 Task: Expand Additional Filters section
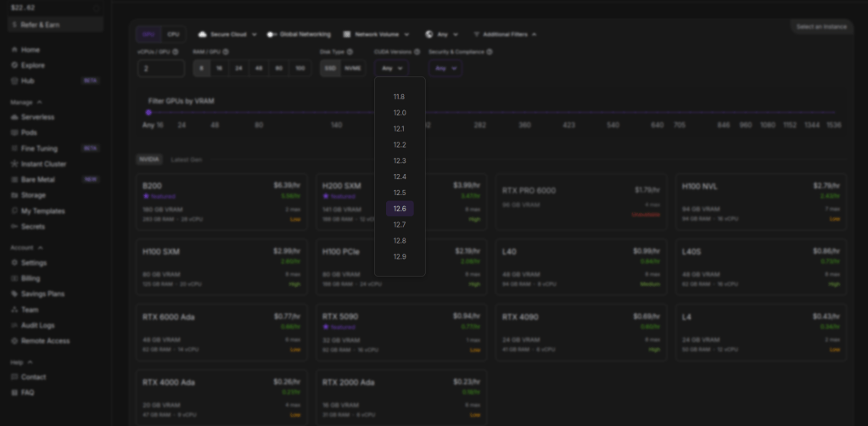coord(505,35)
